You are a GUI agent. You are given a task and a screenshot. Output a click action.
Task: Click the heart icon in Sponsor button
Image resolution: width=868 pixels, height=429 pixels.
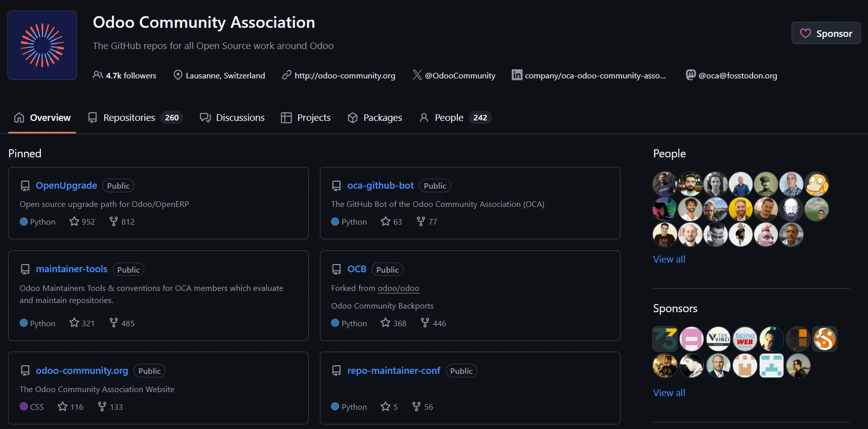pos(805,33)
